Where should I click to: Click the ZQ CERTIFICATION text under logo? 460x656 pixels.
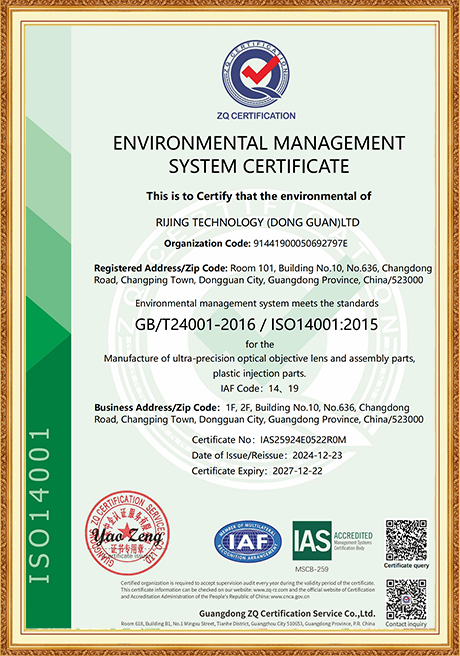[x=256, y=116]
